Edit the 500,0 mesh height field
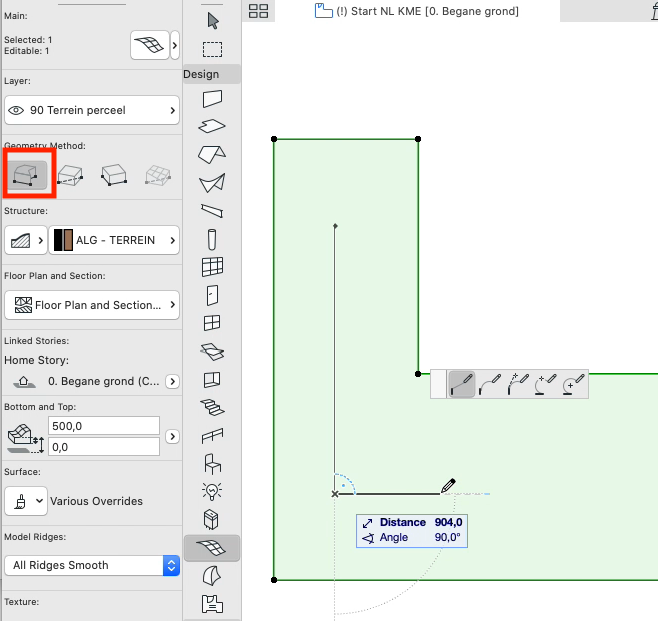 [104, 426]
